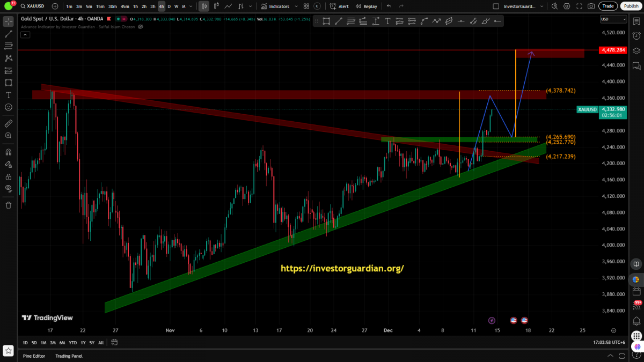The image size is (644, 362).
Task: Click the Publish button
Action: pyautogui.click(x=631, y=6)
